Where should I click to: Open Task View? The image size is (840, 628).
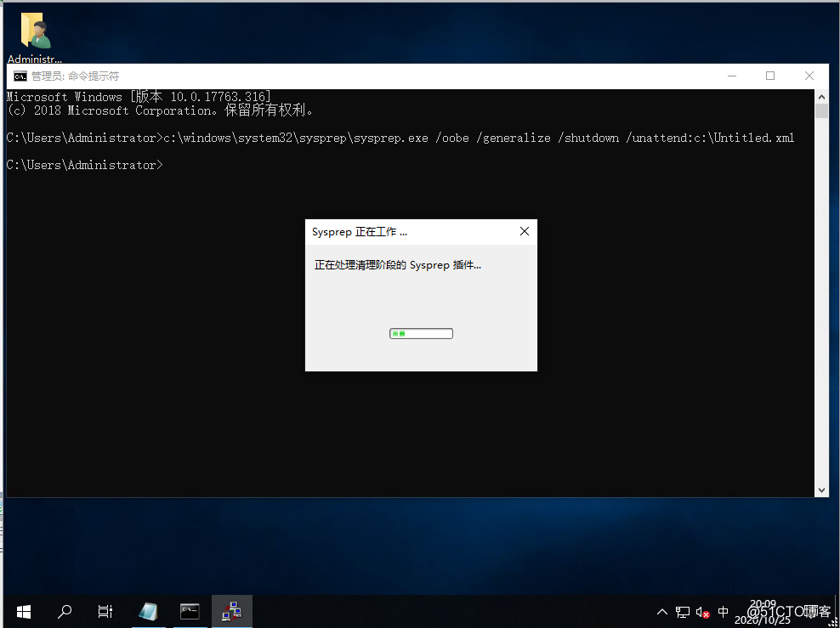pos(105,611)
